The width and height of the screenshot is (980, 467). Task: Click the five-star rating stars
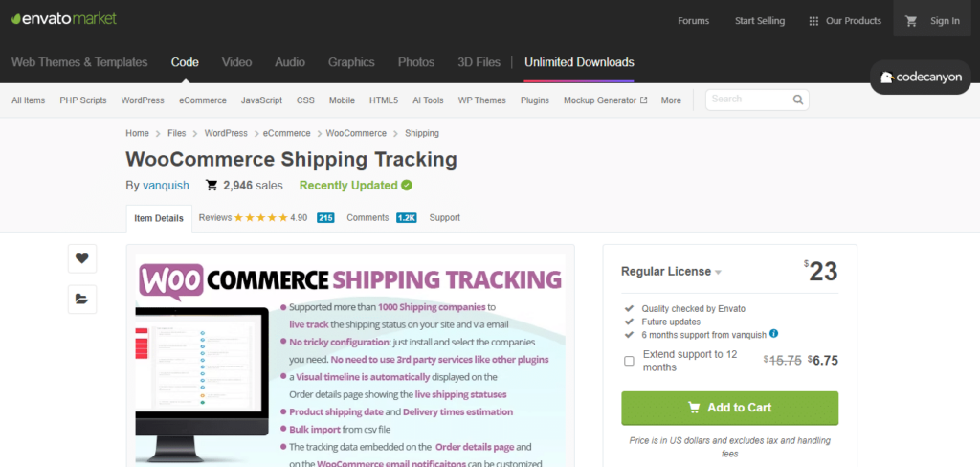(260, 217)
